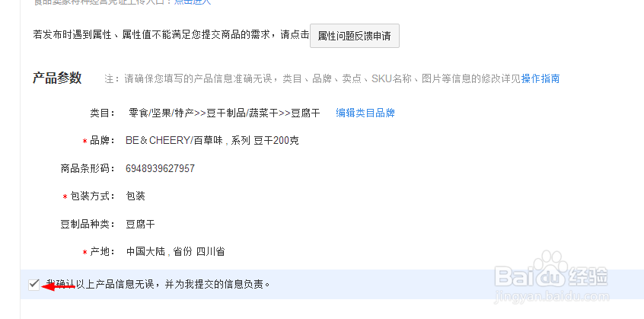Select the barcode number 6948939627957
Image resolution: width=644 pixels, height=319 pixels.
tap(160, 168)
